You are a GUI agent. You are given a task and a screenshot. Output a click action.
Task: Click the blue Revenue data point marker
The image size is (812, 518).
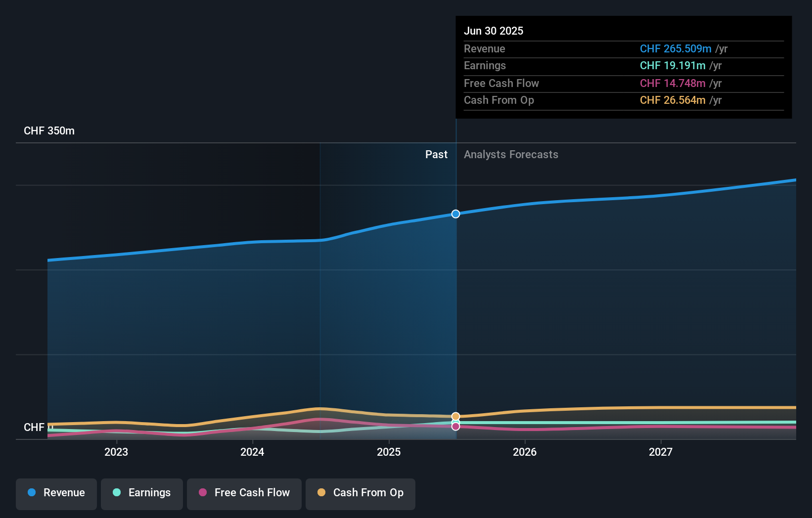455,214
